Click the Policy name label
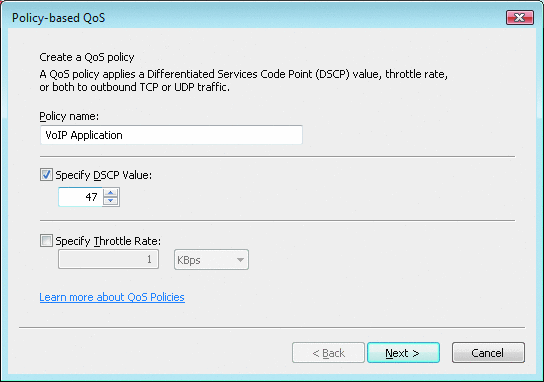Image resolution: width=544 pixels, height=382 pixels. click(69, 116)
